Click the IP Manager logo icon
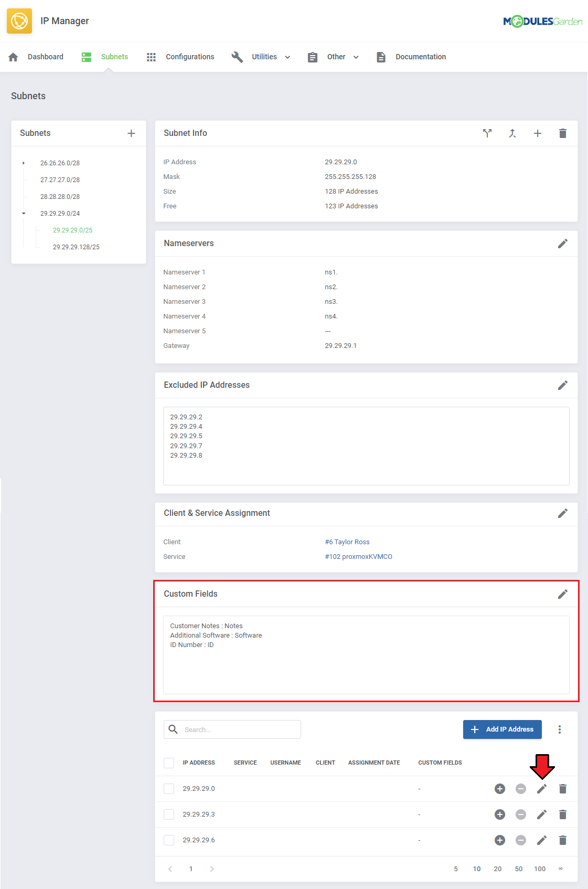588x889 pixels. click(x=19, y=21)
